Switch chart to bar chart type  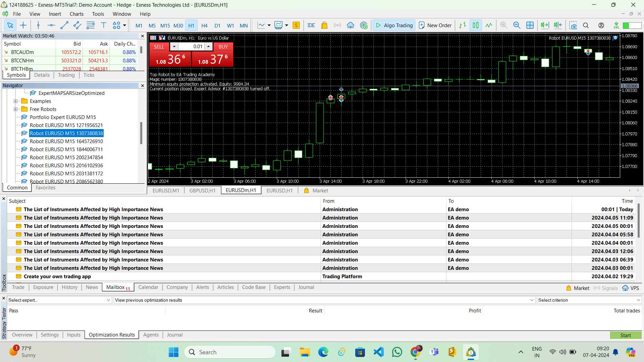pyautogui.click(x=463, y=25)
